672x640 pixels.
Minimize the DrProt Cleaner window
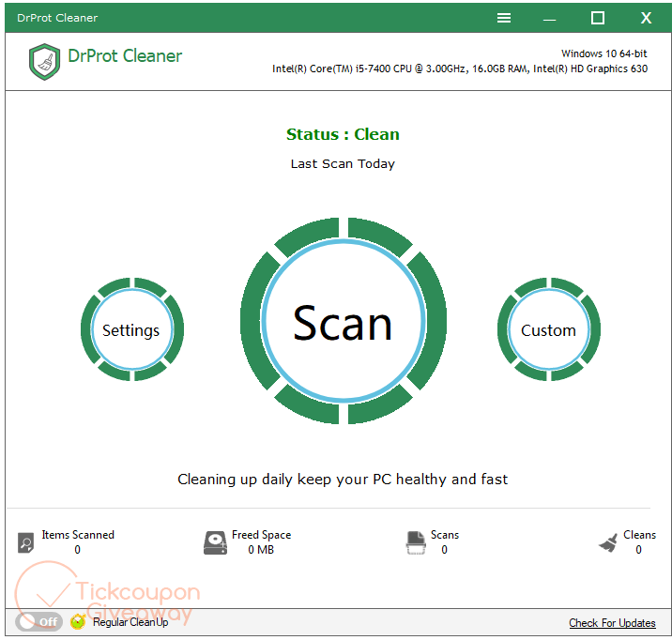[x=549, y=19]
